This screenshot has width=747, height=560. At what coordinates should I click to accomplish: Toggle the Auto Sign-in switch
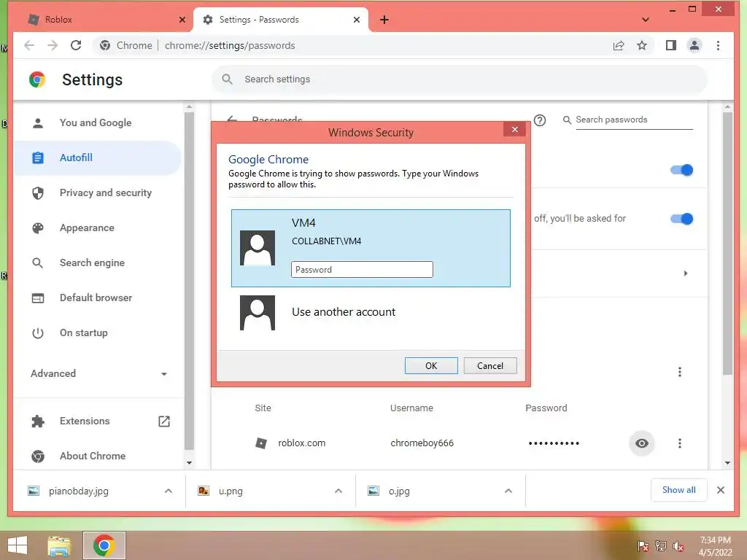681,219
